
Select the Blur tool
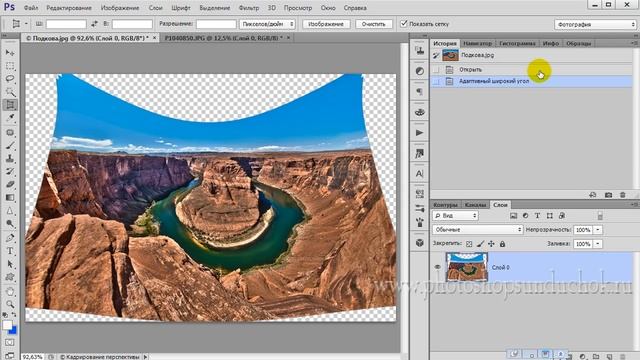tap(10, 211)
